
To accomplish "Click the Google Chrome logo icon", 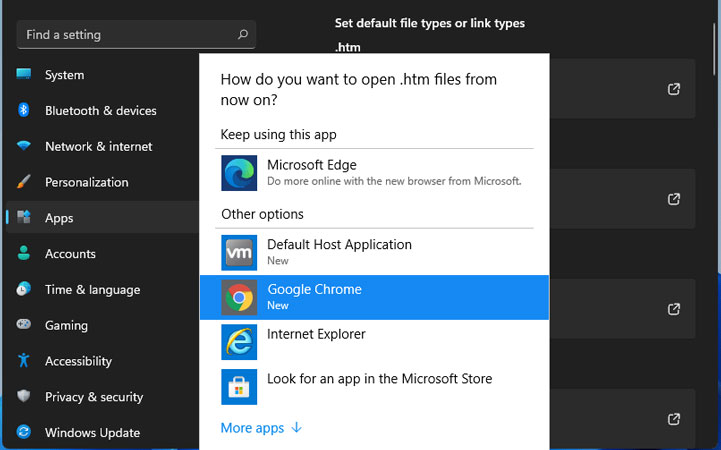I will tap(239, 297).
